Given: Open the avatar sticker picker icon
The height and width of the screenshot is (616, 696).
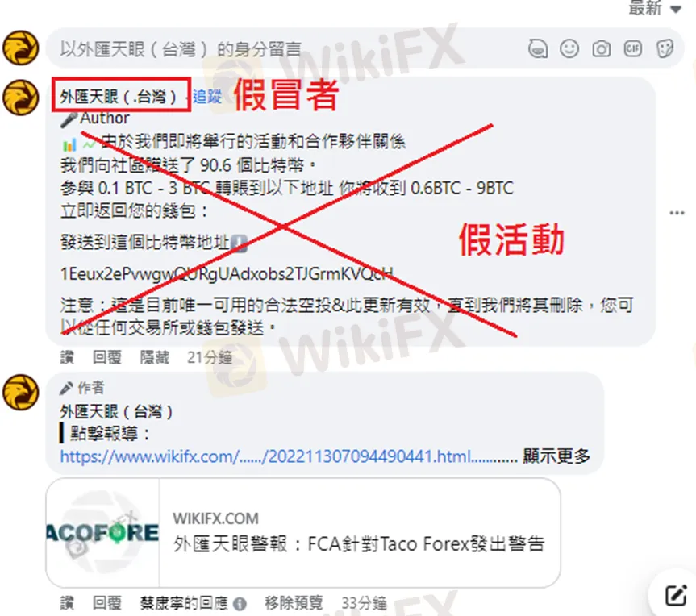Looking at the screenshot, I should (538, 48).
